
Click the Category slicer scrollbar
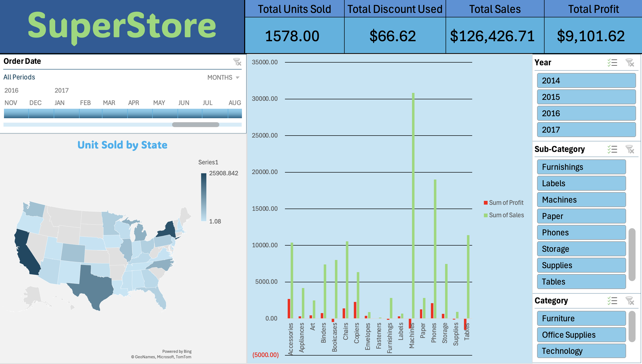pyautogui.click(x=632, y=326)
